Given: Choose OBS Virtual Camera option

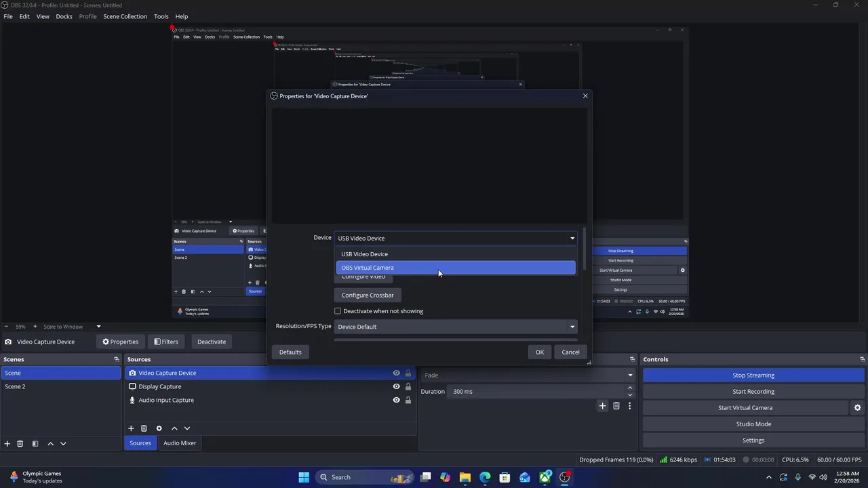Looking at the screenshot, I should click(456, 268).
